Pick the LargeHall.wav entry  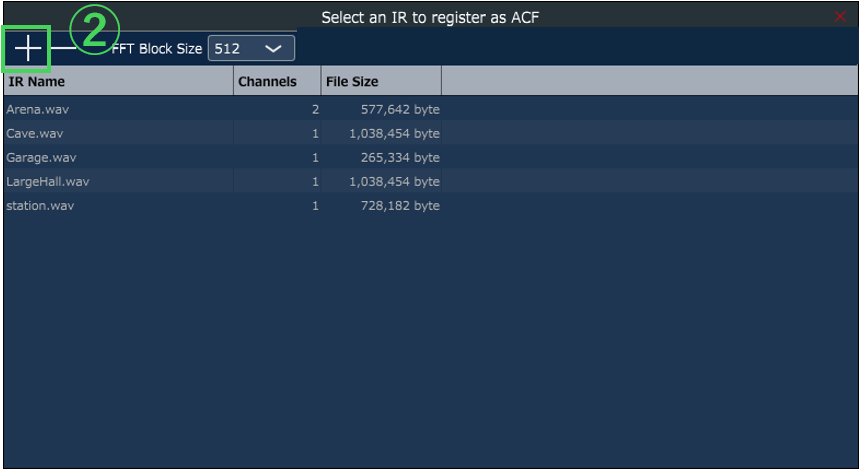48,181
